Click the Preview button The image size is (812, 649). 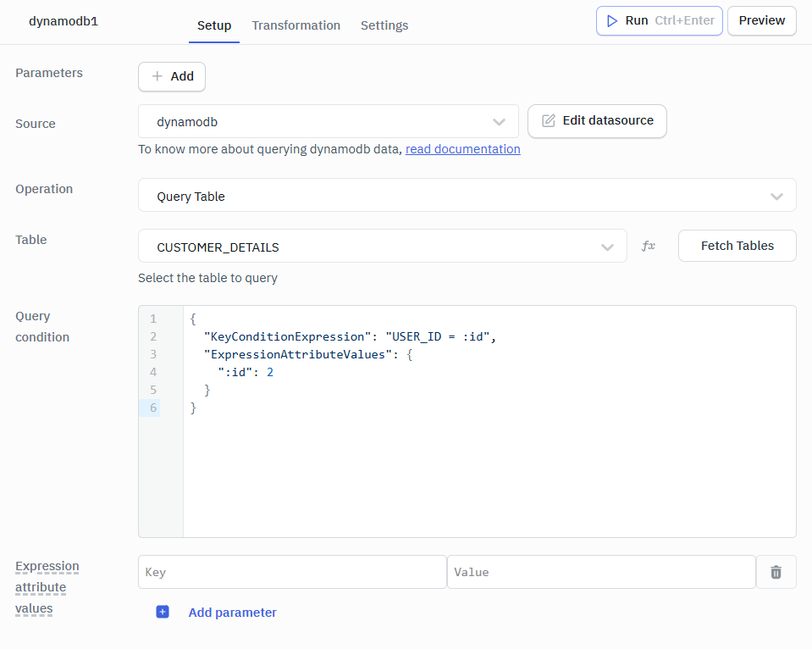762,20
